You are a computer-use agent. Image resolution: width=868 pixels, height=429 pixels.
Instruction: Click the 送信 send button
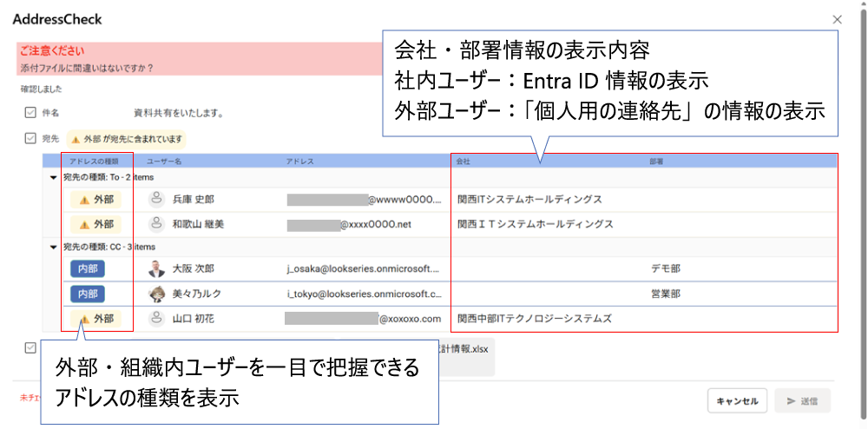click(x=802, y=401)
